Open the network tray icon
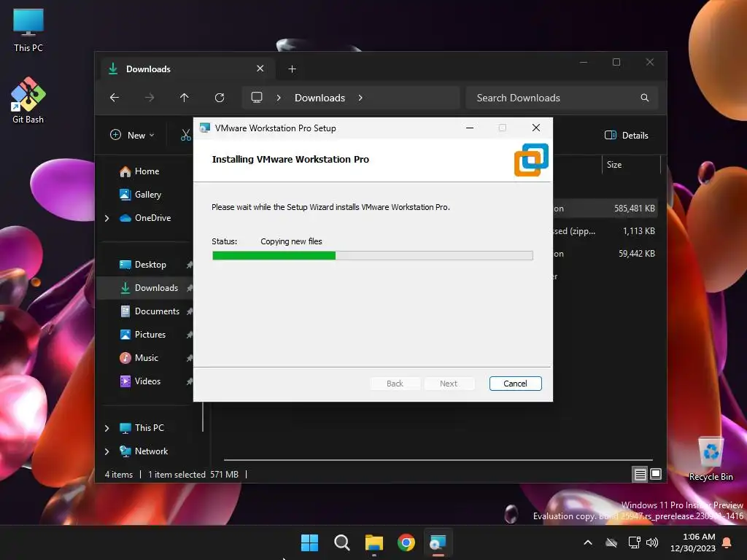This screenshot has width=747, height=560. [x=634, y=542]
